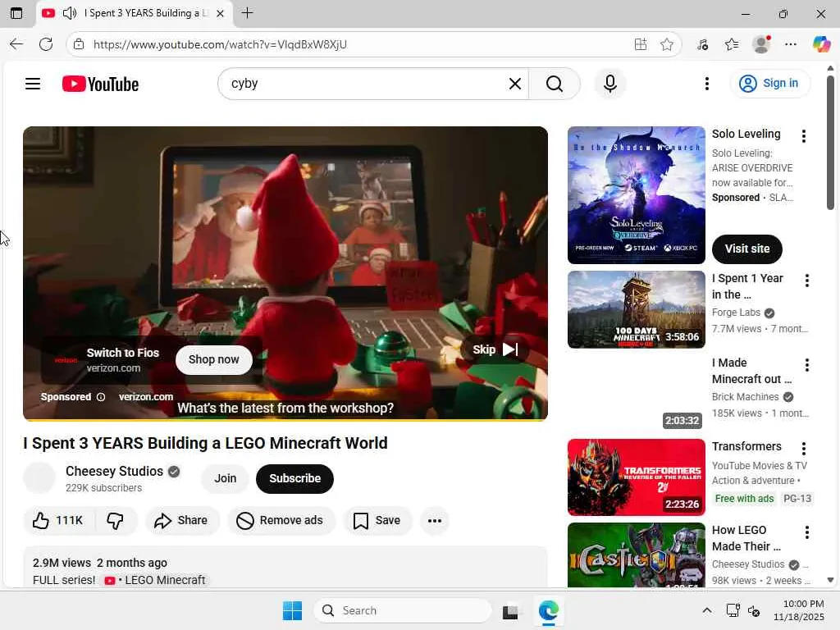
Task: Mute the tab via the speaker icon
Action: click(70, 13)
